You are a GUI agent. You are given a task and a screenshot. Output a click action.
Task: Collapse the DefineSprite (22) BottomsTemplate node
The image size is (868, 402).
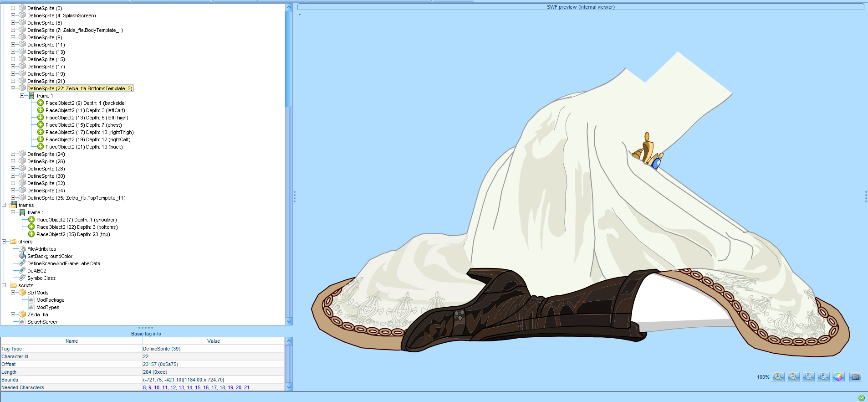(13, 88)
